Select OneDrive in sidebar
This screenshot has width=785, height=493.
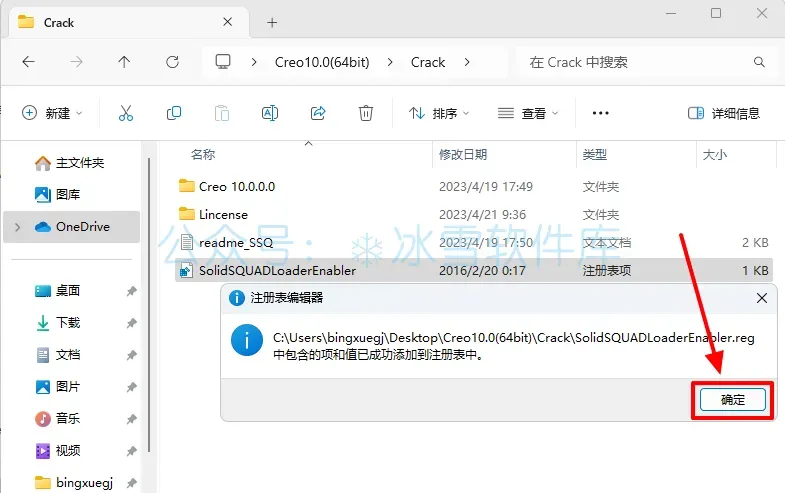tap(72, 227)
